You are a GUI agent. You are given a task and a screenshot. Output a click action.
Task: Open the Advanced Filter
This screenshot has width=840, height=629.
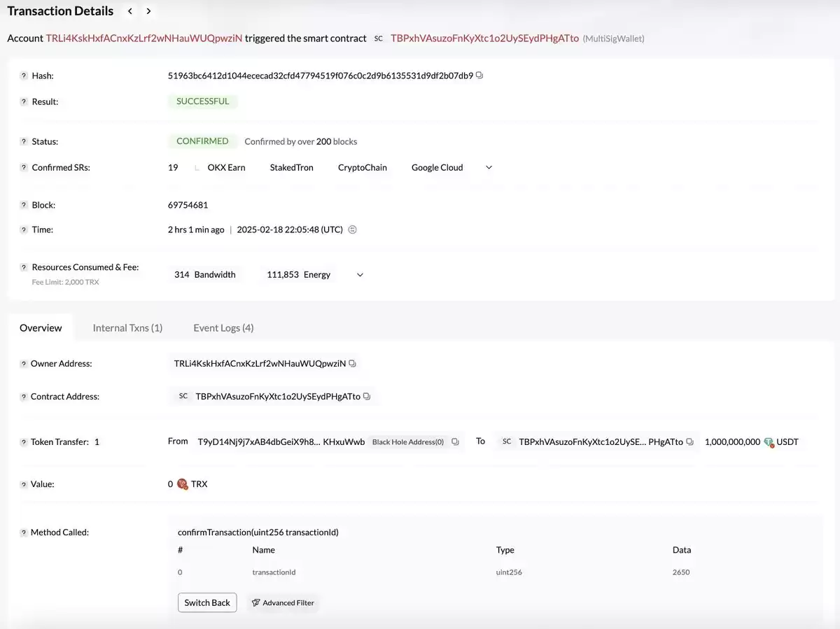click(x=283, y=602)
